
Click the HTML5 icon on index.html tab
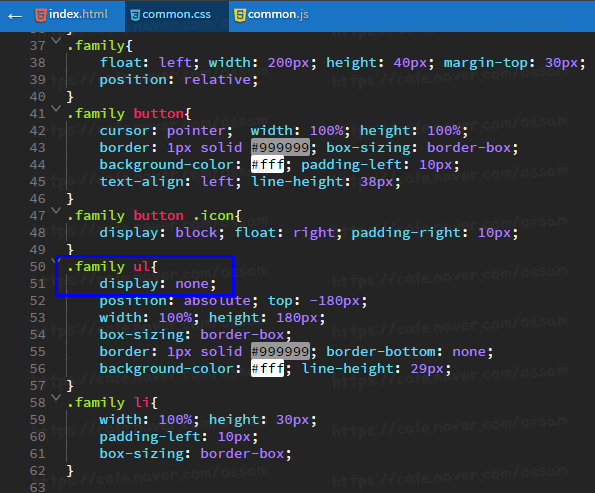point(41,15)
